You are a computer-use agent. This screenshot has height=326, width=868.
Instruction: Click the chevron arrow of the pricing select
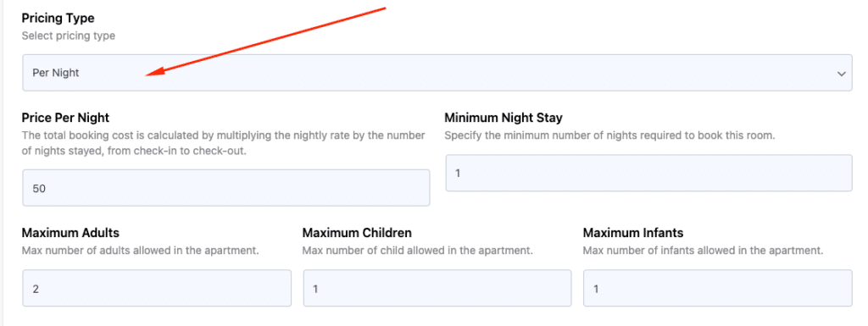pos(842,73)
